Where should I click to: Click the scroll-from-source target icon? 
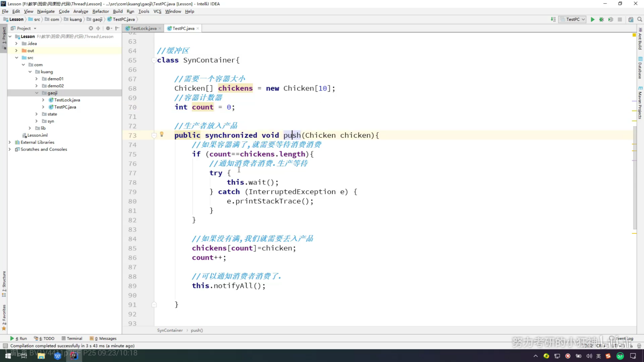[x=91, y=28]
